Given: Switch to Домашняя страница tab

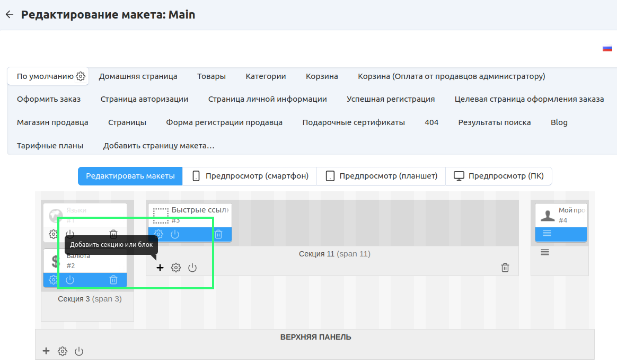Looking at the screenshot, I should 138,76.
